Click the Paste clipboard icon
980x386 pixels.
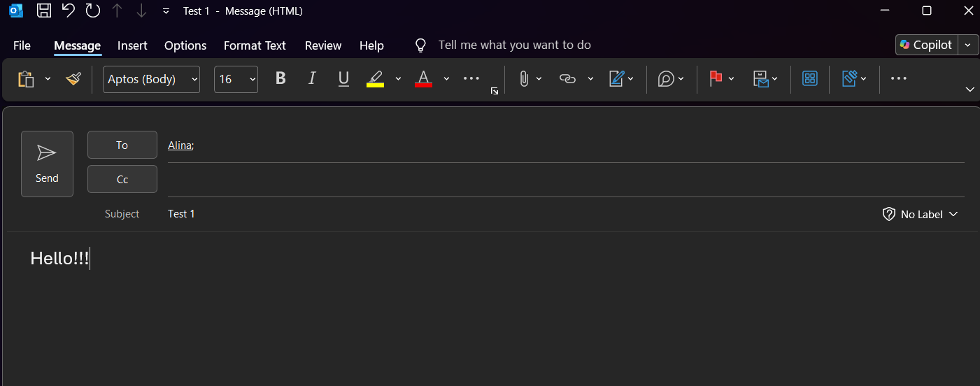tap(26, 79)
